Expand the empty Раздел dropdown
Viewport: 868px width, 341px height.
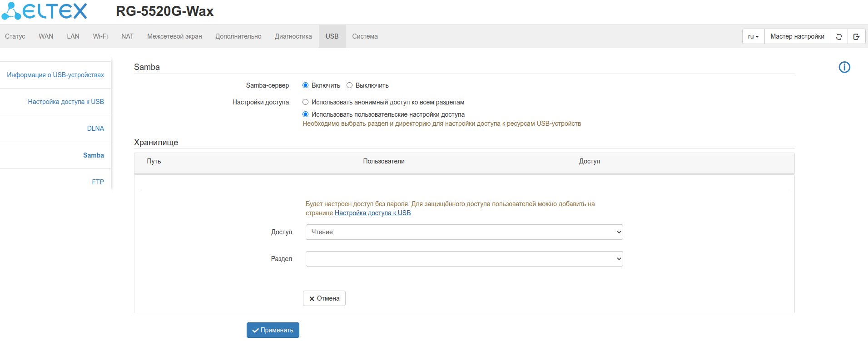click(x=464, y=259)
